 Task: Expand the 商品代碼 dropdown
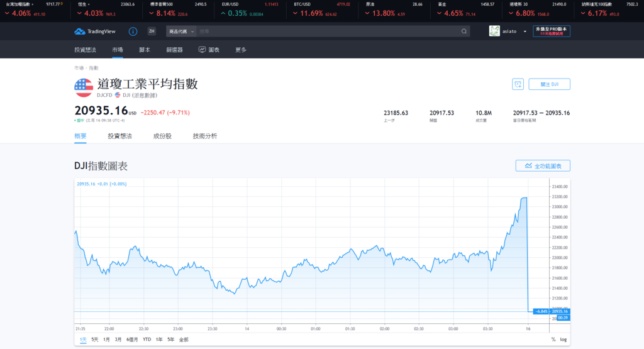[181, 31]
